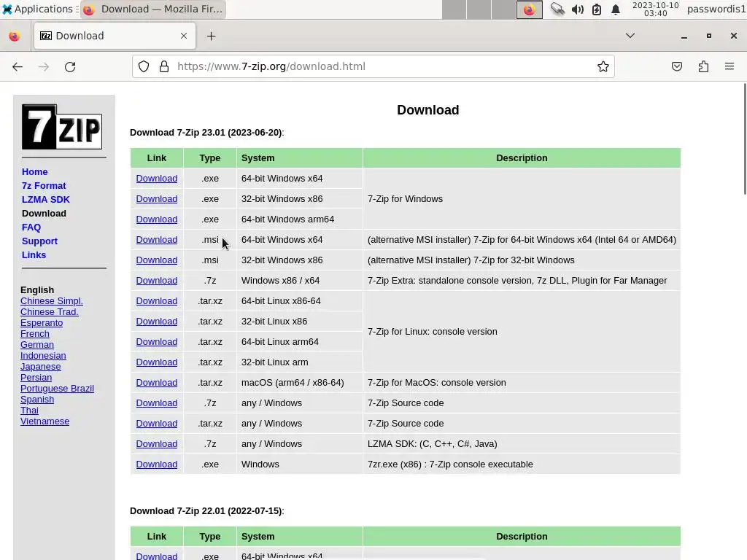747x560 pixels.
Task: Click the first blank workspace button in the panel
Action: pos(454,9)
